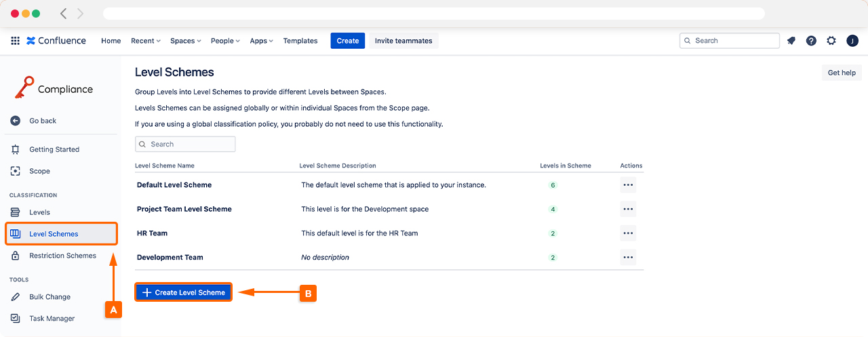Click the Level Schemes search field
868x337 pixels.
[x=185, y=144]
